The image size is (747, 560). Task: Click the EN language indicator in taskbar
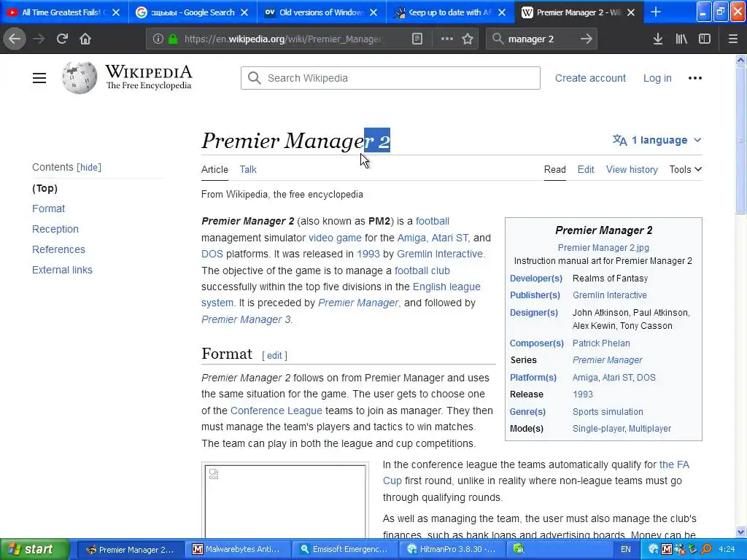pyautogui.click(x=625, y=549)
